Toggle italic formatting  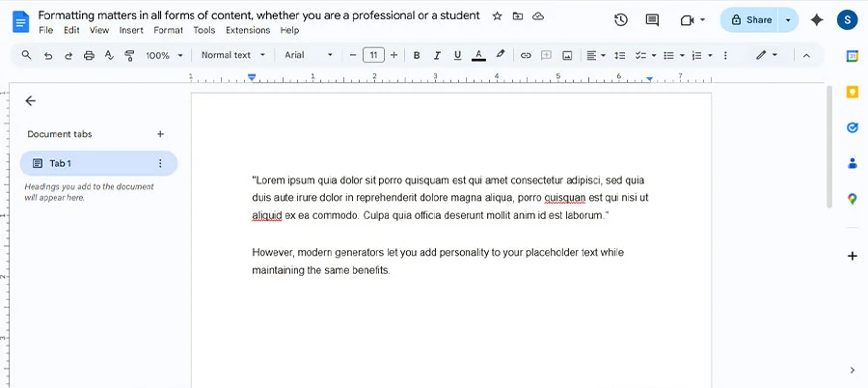click(x=437, y=55)
